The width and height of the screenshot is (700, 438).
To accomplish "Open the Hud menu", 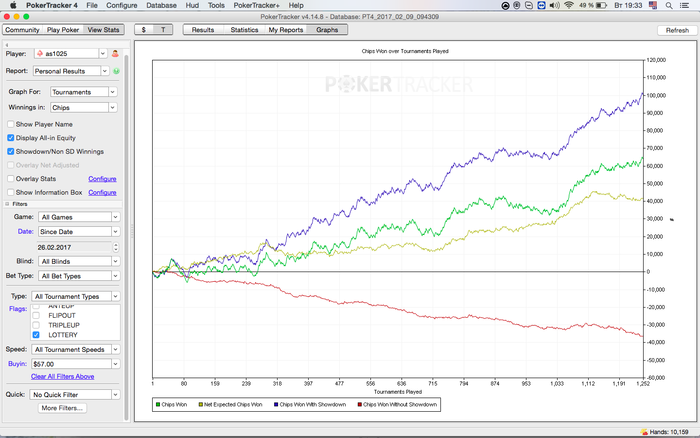I will click(x=192, y=5).
